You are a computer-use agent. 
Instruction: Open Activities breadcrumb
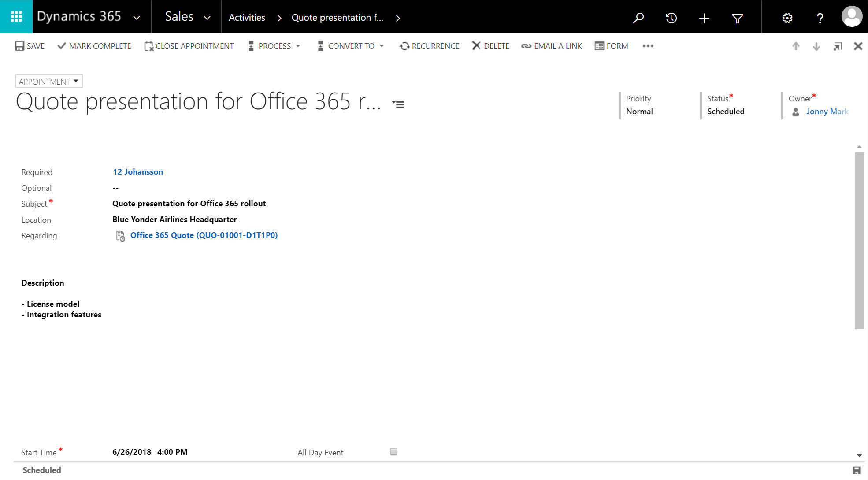pyautogui.click(x=247, y=18)
